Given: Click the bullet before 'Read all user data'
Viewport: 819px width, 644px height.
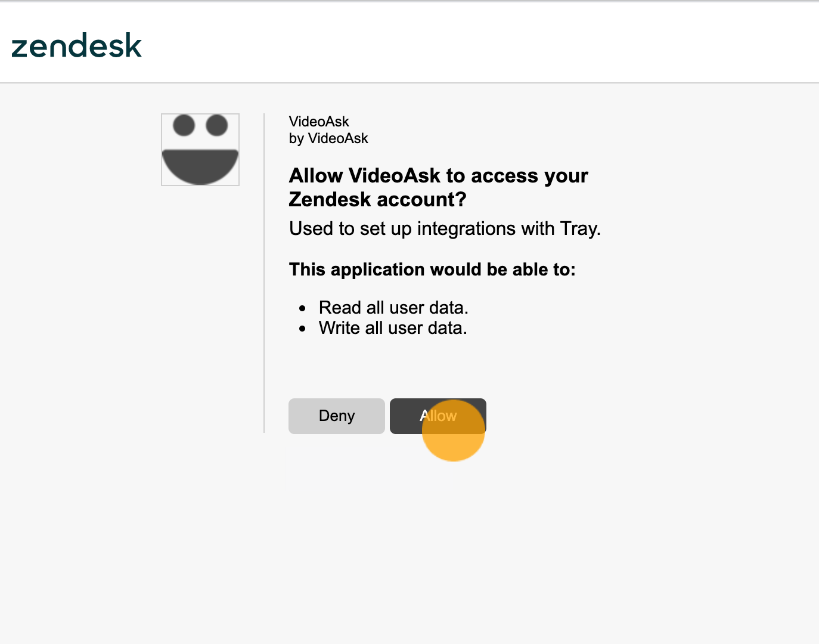Looking at the screenshot, I should (x=303, y=308).
